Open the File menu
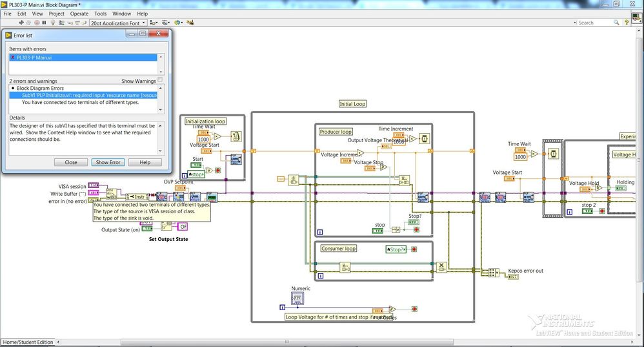 pyautogui.click(x=7, y=14)
